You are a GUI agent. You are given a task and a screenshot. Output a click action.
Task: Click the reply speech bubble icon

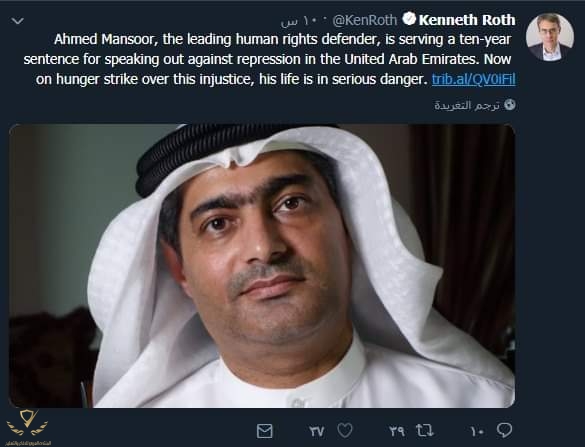(x=504, y=431)
